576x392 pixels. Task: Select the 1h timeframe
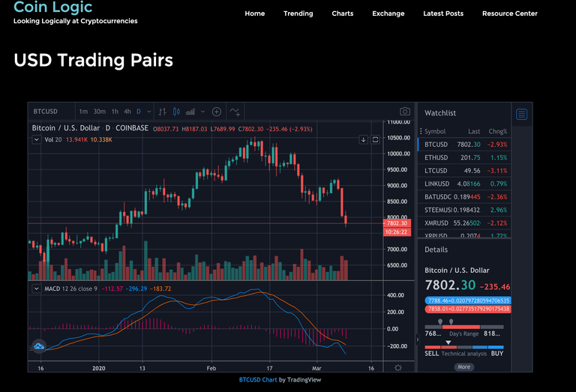click(x=115, y=112)
